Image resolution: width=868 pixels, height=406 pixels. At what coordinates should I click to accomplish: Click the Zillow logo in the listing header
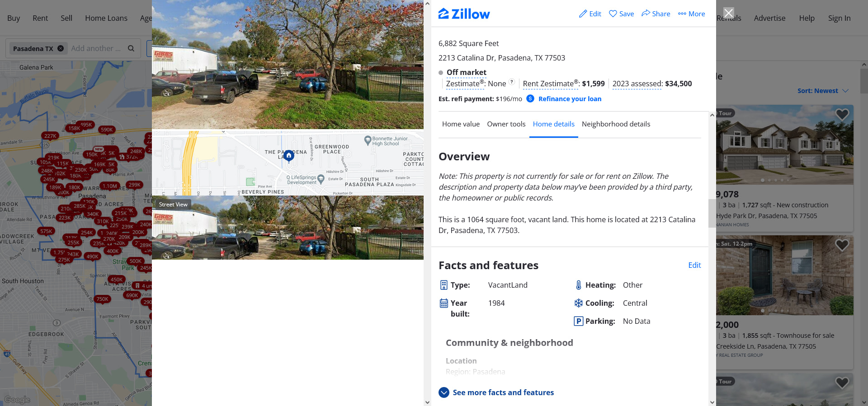[464, 14]
